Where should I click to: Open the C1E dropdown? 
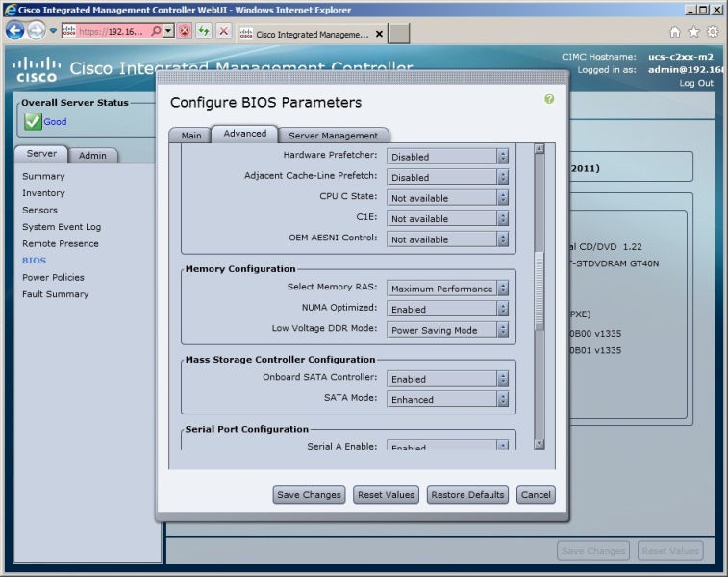[x=447, y=218]
